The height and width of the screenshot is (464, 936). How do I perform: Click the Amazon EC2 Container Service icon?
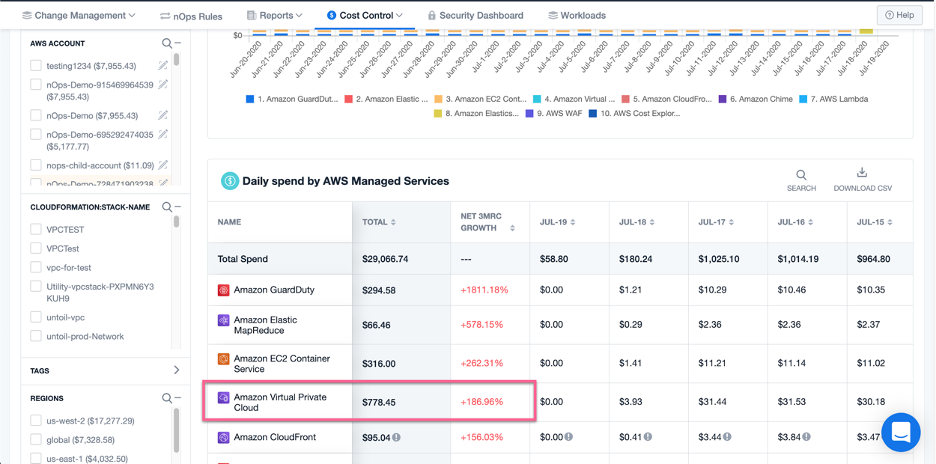pos(223,359)
